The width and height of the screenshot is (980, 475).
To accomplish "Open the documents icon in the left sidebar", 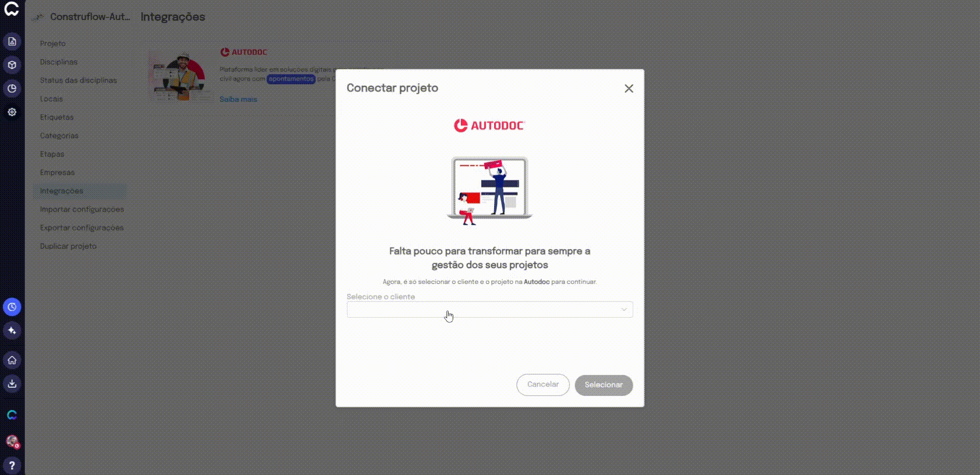I will [x=12, y=41].
